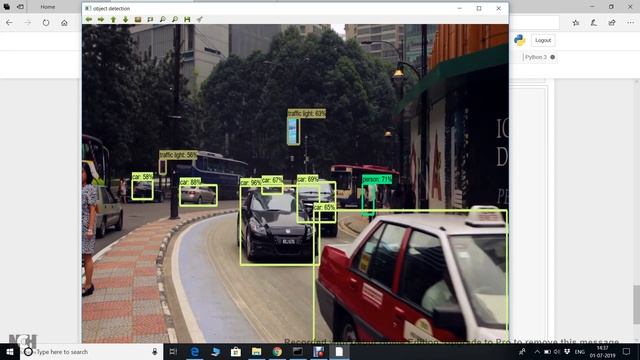Pan up with the green up arrow tool
640x360 pixels.
point(113,19)
